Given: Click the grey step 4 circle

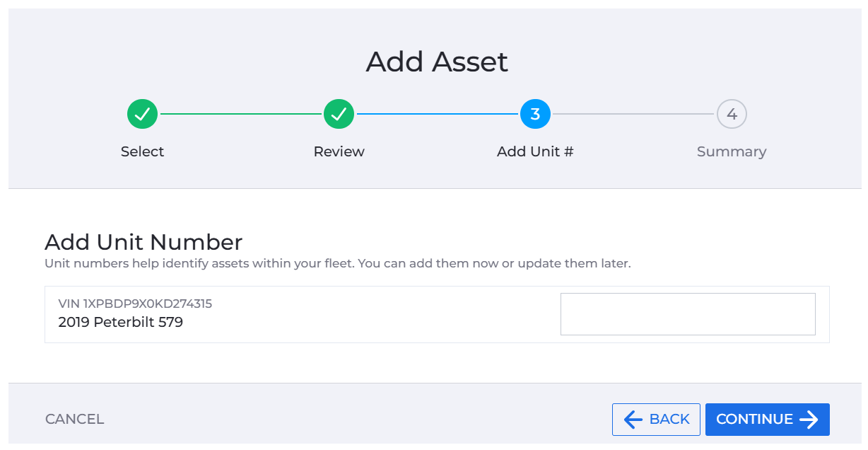Looking at the screenshot, I should [732, 114].
